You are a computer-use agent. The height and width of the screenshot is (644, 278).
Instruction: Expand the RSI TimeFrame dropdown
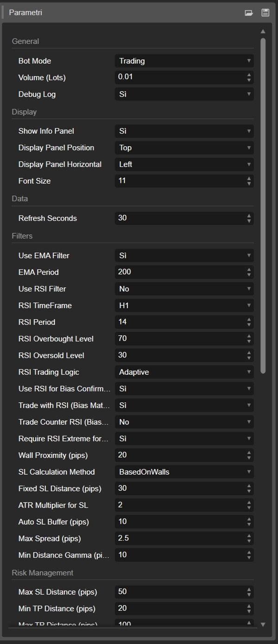click(184, 306)
